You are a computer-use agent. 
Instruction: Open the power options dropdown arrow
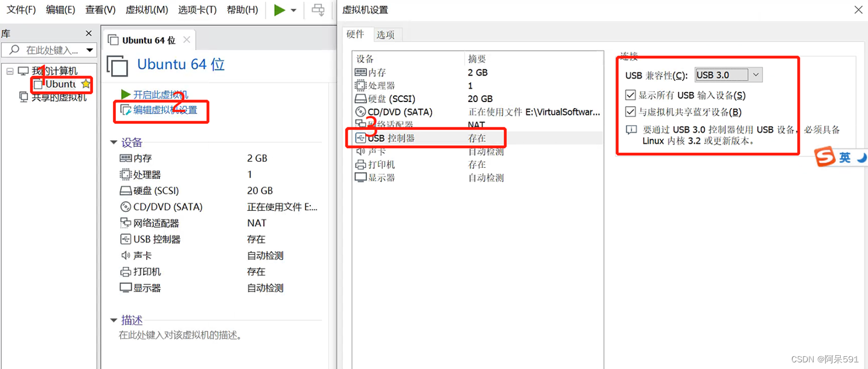tap(293, 10)
